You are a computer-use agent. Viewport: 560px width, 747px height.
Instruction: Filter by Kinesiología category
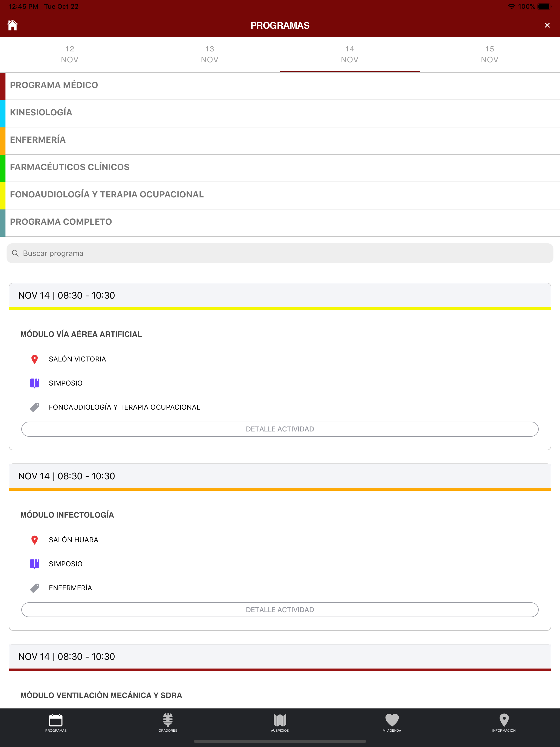pos(41,112)
